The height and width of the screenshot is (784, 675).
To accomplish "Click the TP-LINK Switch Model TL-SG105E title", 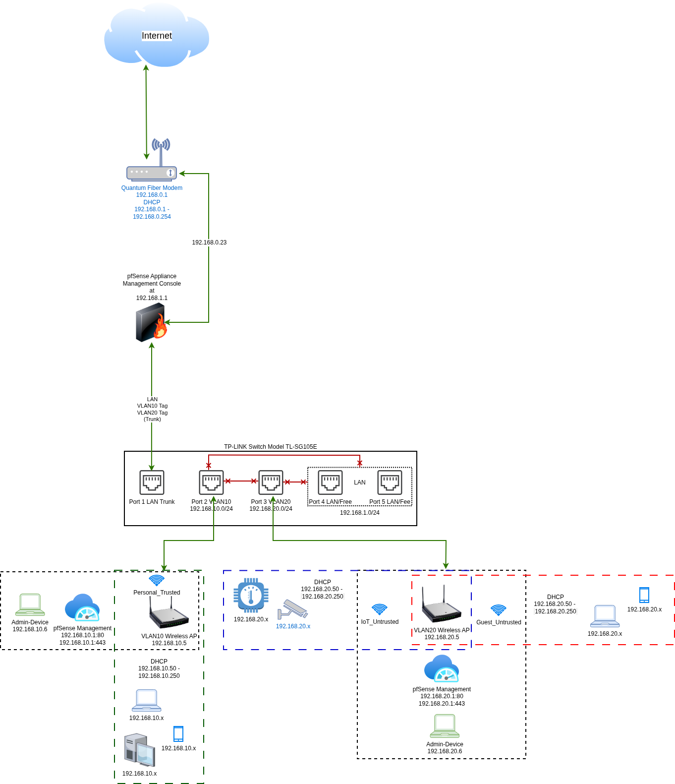I will pyautogui.click(x=271, y=447).
